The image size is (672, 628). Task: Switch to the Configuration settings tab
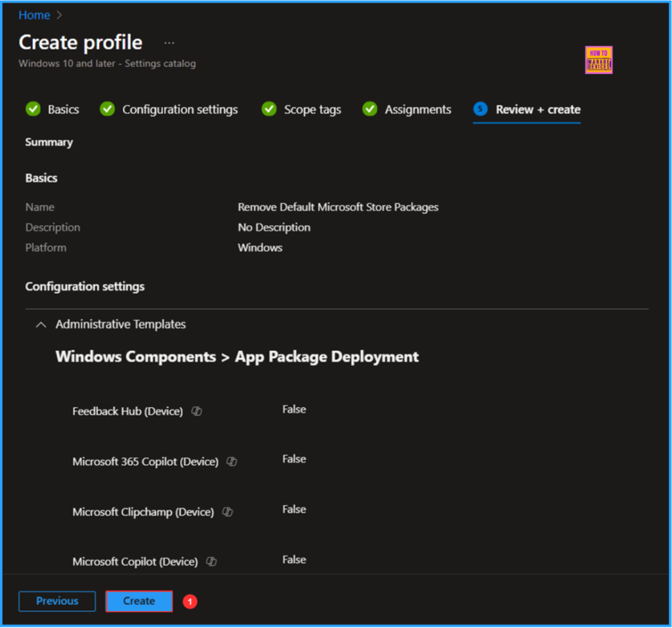click(180, 110)
